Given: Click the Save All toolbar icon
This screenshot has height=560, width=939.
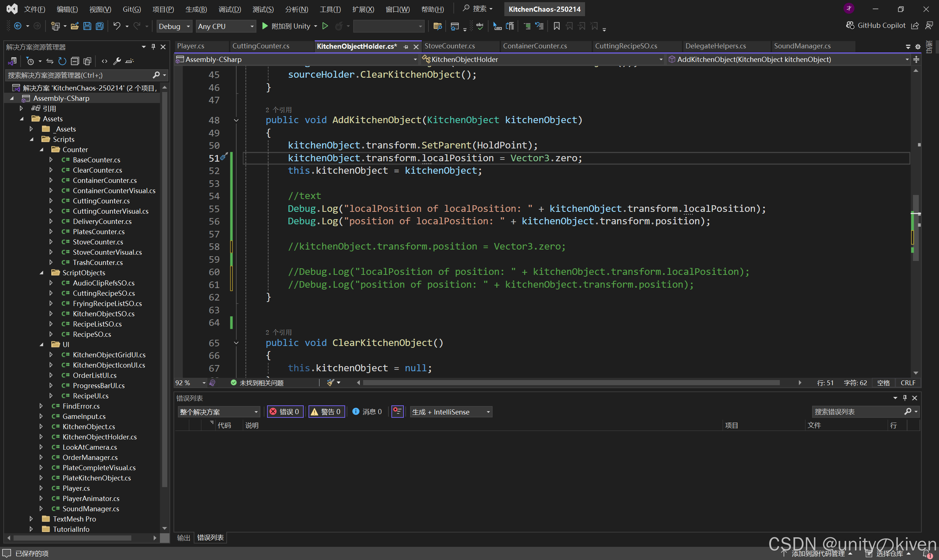Looking at the screenshot, I should [x=100, y=26].
